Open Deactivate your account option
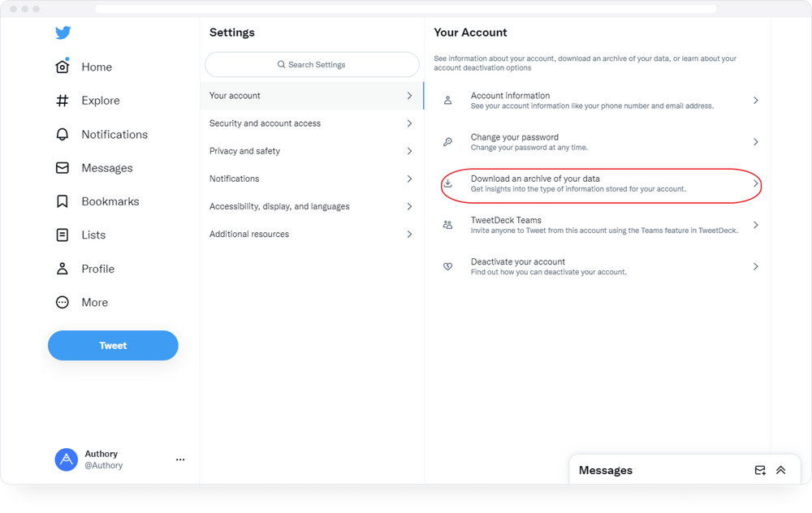This screenshot has height=513, width=812. tap(600, 266)
